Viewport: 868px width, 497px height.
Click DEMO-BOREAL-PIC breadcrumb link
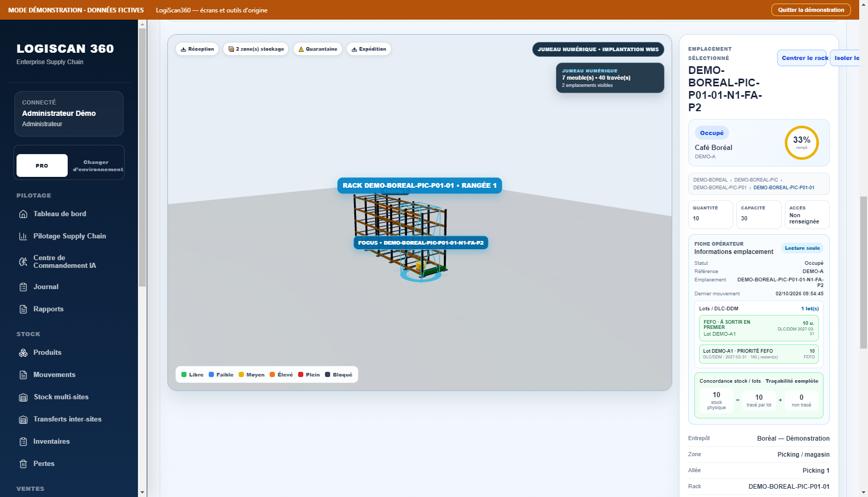(756, 180)
